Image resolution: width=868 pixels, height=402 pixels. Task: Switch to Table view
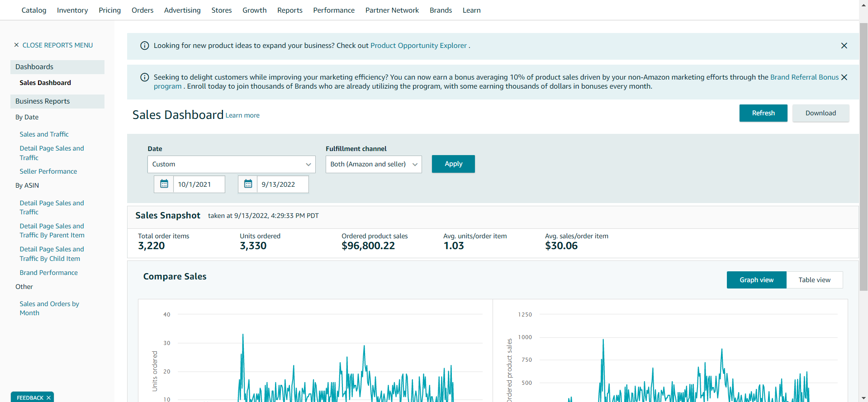pos(814,280)
